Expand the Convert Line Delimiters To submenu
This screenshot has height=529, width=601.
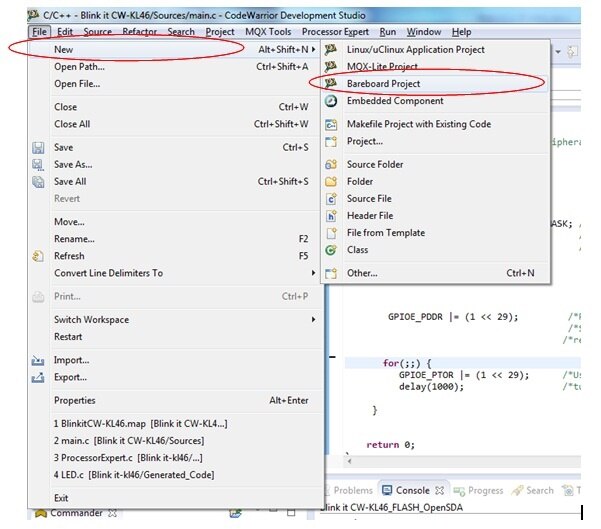click(314, 273)
